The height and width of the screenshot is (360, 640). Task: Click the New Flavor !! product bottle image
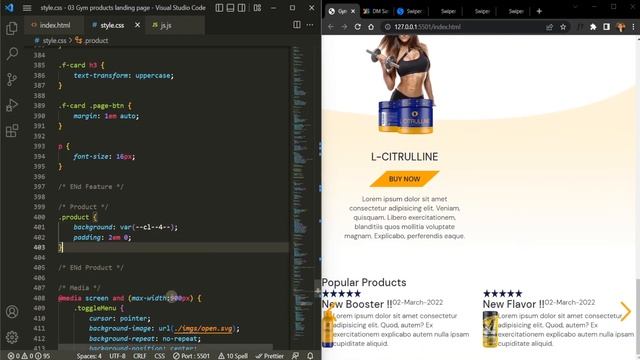pos(490,329)
